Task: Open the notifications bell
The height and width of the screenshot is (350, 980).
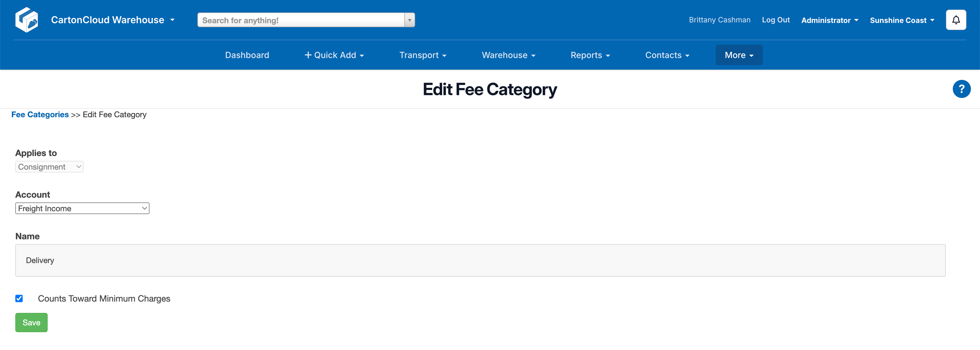Action: tap(956, 19)
